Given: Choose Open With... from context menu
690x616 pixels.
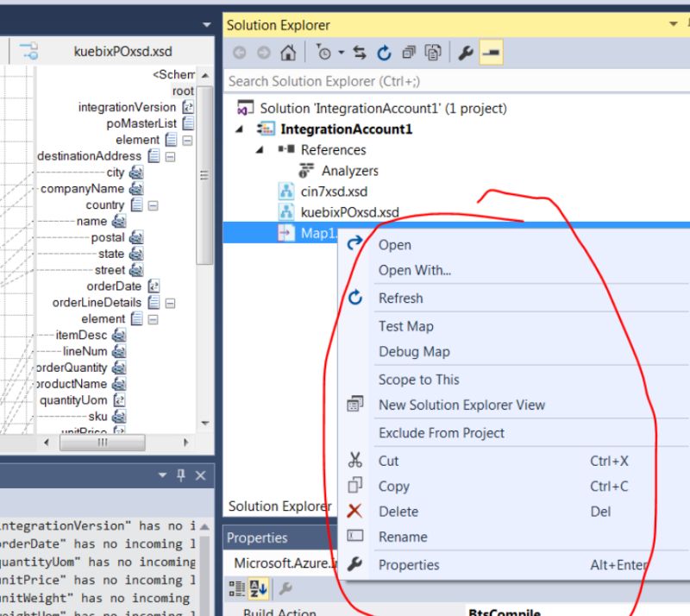Looking at the screenshot, I should coord(415,270).
